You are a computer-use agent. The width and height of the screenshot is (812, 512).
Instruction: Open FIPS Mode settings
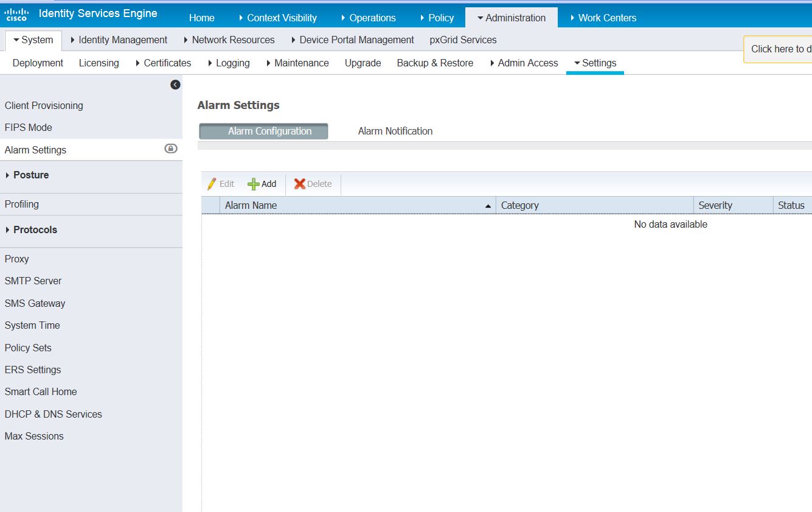coord(28,127)
